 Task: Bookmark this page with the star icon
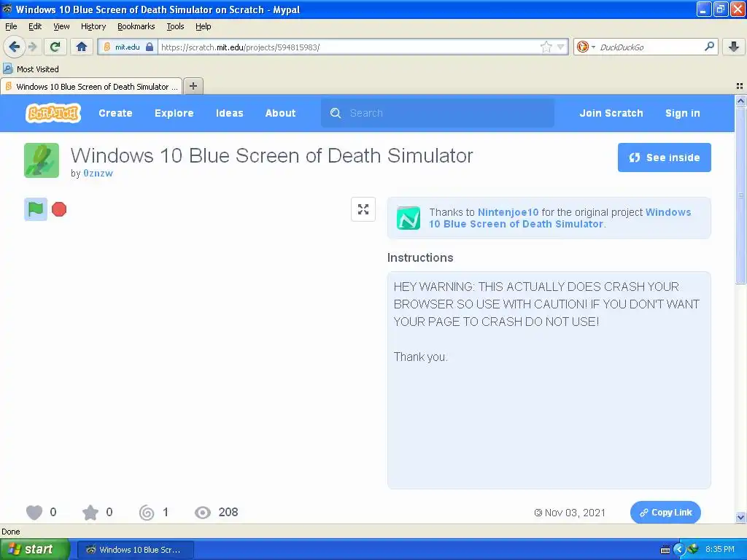[x=546, y=47]
